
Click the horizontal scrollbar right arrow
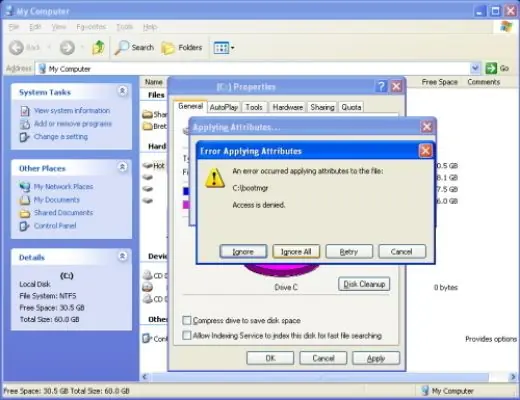[512, 377]
